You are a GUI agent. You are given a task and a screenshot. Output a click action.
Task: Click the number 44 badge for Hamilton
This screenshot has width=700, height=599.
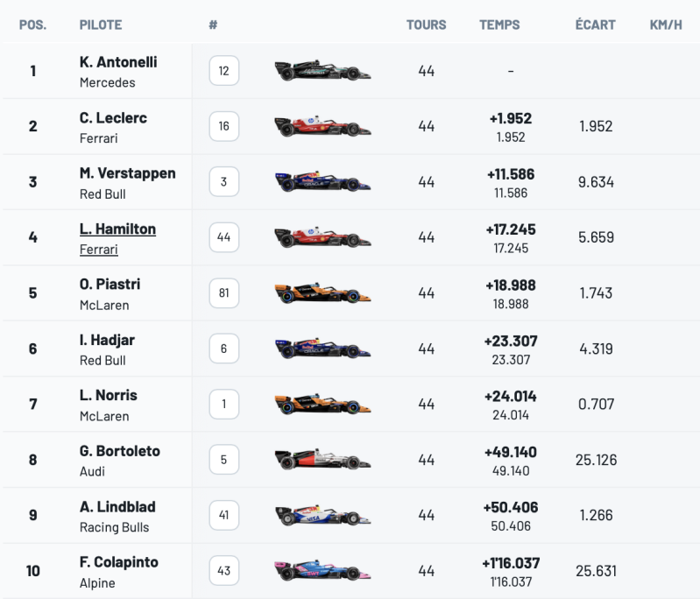coord(223,237)
